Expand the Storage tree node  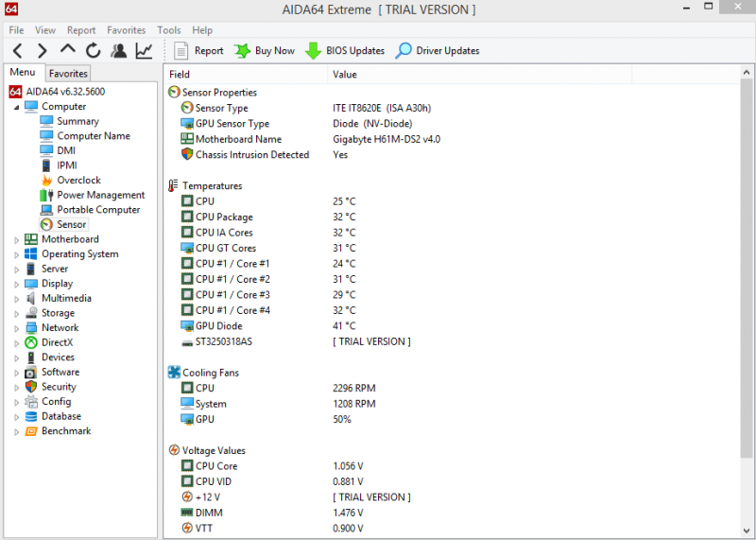pos(16,314)
